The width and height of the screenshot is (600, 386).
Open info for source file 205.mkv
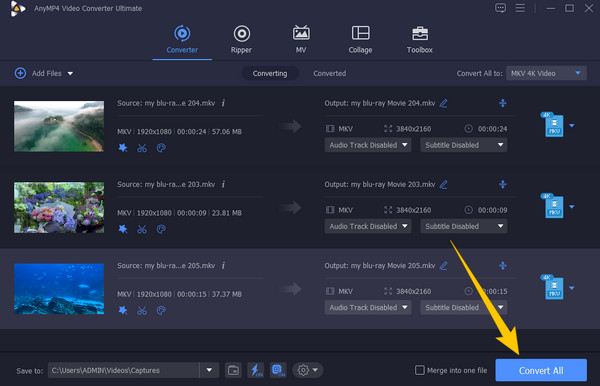(223, 265)
